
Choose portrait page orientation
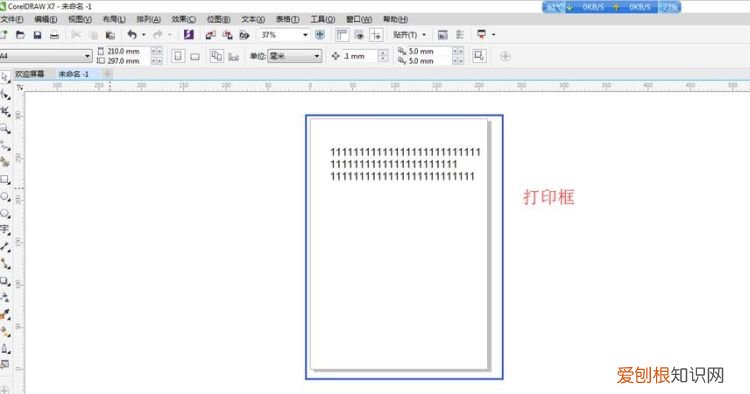click(178, 56)
